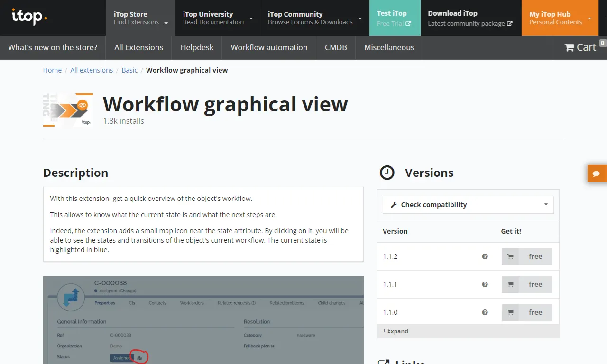This screenshot has height=364, width=607.
Task: Go to All extensions breadcrumb link
Action: point(92,70)
